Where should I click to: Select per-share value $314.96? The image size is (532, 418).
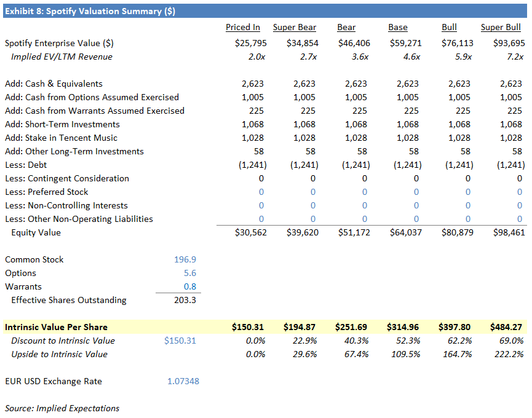[403, 327]
